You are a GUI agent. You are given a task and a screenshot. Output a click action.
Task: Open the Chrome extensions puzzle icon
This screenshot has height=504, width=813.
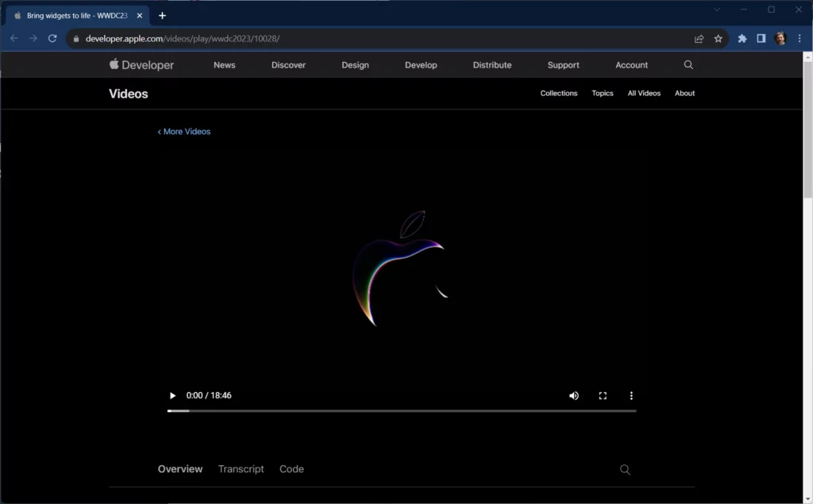coord(742,38)
